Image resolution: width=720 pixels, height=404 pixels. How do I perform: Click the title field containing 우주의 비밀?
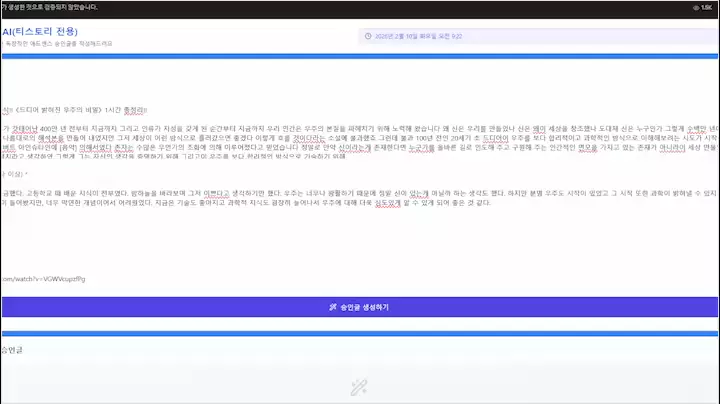pos(74,110)
